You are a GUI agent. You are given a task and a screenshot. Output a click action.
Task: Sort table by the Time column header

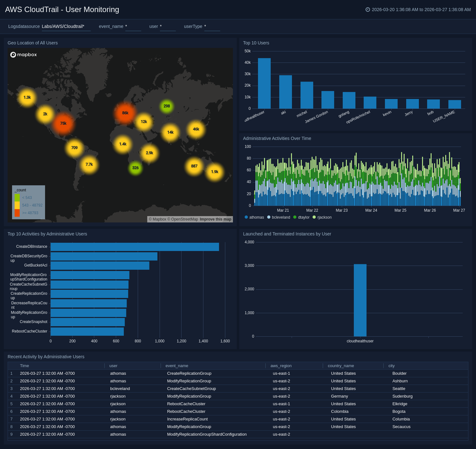pyautogui.click(x=24, y=366)
